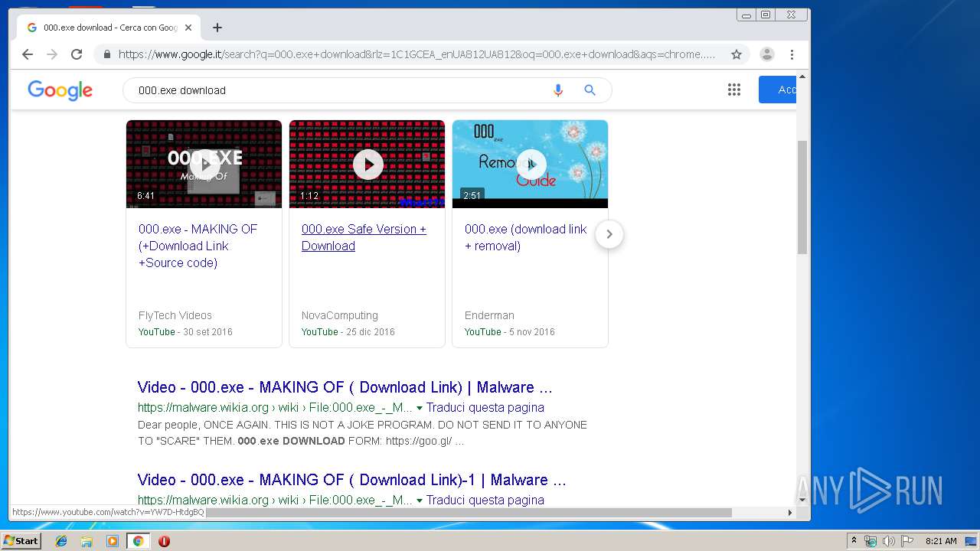Click the horizontal scrollbar thumb
The image size is (980, 551).
click(467, 513)
